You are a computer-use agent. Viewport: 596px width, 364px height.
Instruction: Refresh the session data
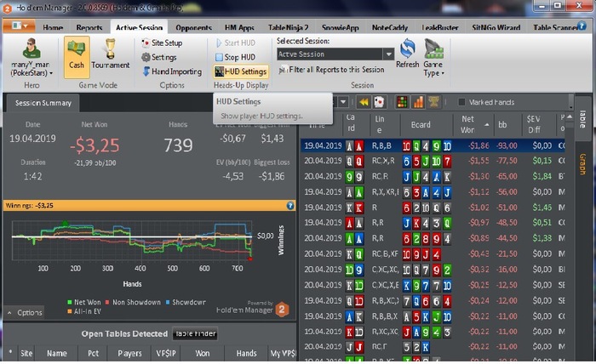[408, 54]
